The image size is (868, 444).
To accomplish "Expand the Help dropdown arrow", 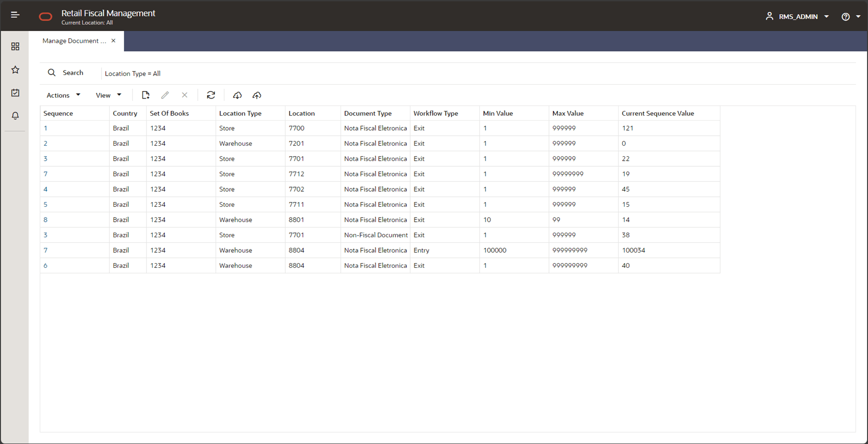I will coord(858,17).
